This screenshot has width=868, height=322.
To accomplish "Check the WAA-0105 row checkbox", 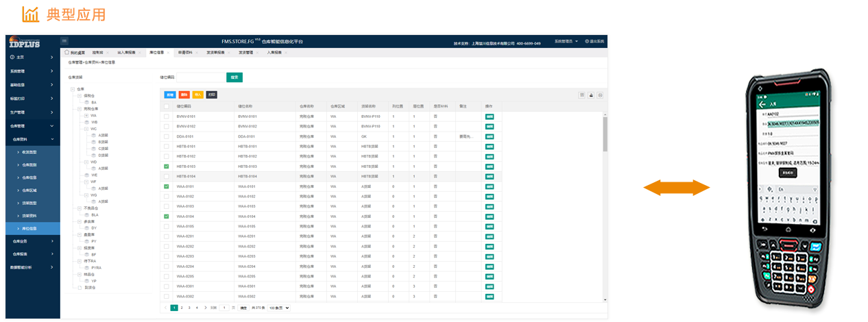I will pos(167,226).
